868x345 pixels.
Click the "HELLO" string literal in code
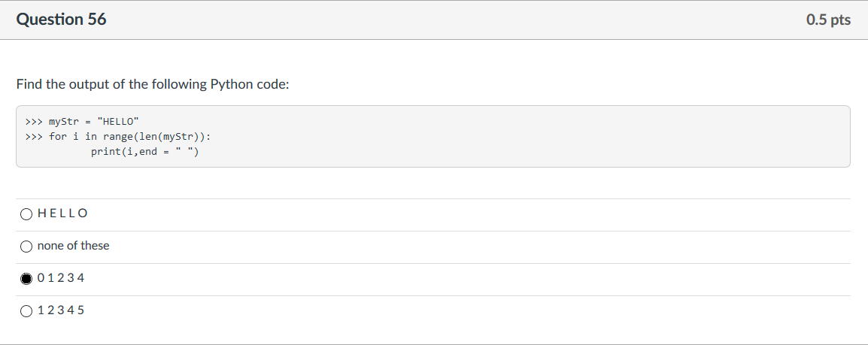click(118, 121)
